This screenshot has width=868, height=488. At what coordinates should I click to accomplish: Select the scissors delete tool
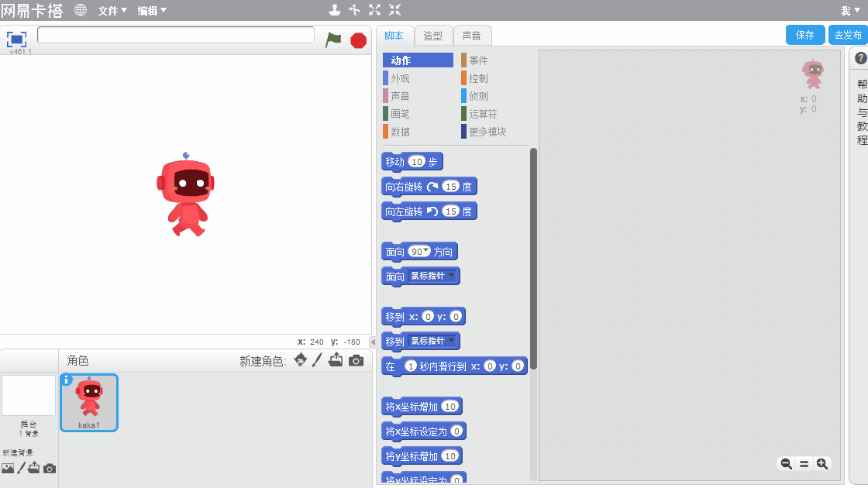click(x=354, y=10)
